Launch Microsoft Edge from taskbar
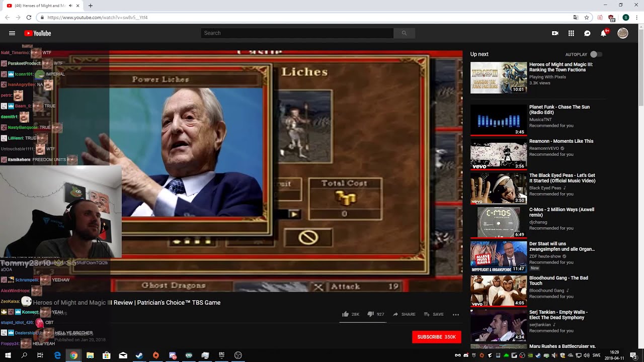 pos(57,355)
